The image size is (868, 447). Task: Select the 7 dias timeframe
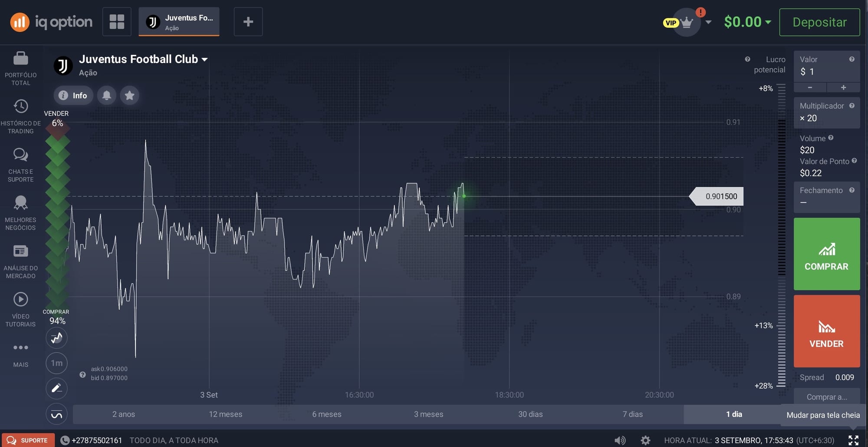[632, 414]
